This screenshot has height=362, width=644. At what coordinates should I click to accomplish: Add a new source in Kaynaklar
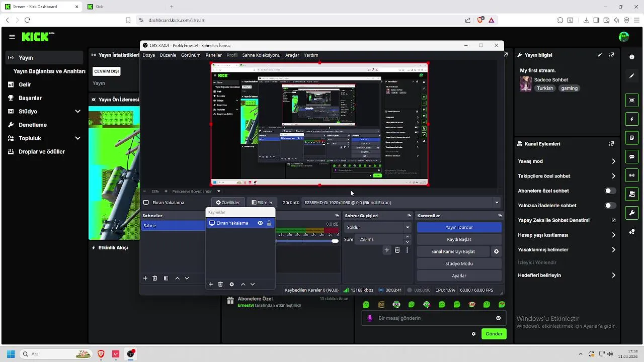pos(211,284)
